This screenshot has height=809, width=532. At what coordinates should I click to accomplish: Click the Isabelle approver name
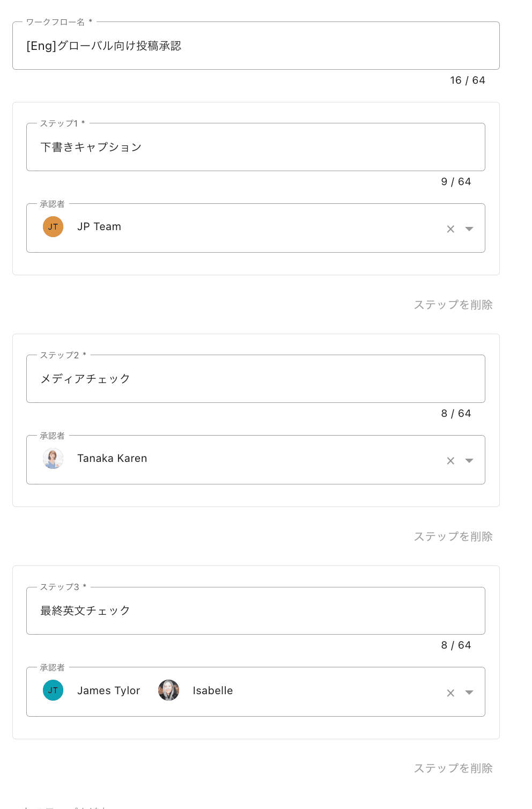212,690
